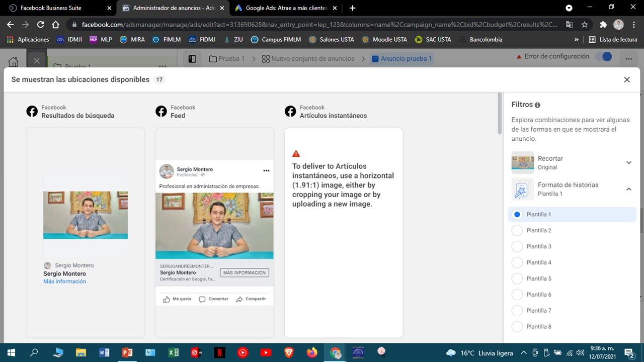Viewport: 644px width, 362px height.
Task: Open the weather widget 16°C Lluvia ligera
Action: (x=479, y=352)
